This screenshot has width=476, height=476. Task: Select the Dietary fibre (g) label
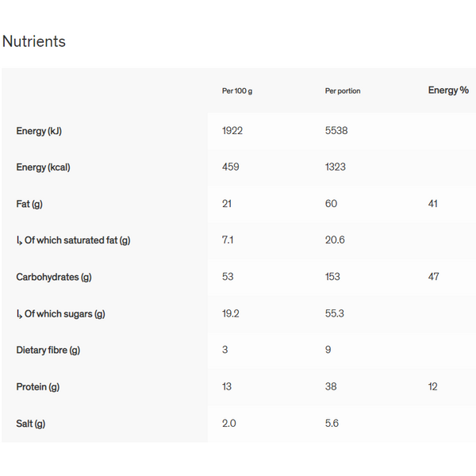48,350
